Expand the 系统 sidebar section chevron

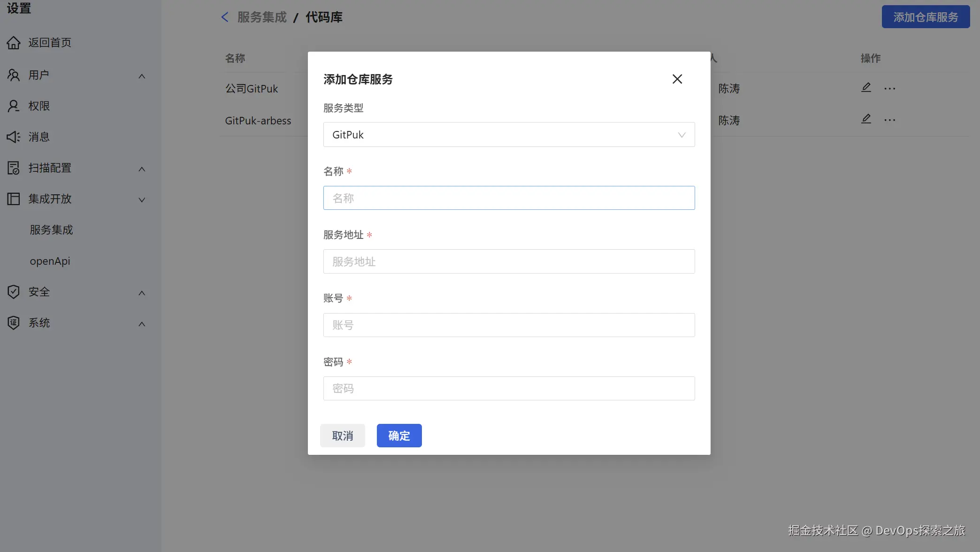[142, 324]
